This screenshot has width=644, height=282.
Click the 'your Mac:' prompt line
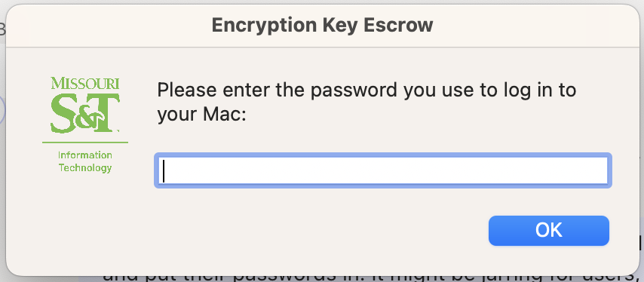click(201, 116)
